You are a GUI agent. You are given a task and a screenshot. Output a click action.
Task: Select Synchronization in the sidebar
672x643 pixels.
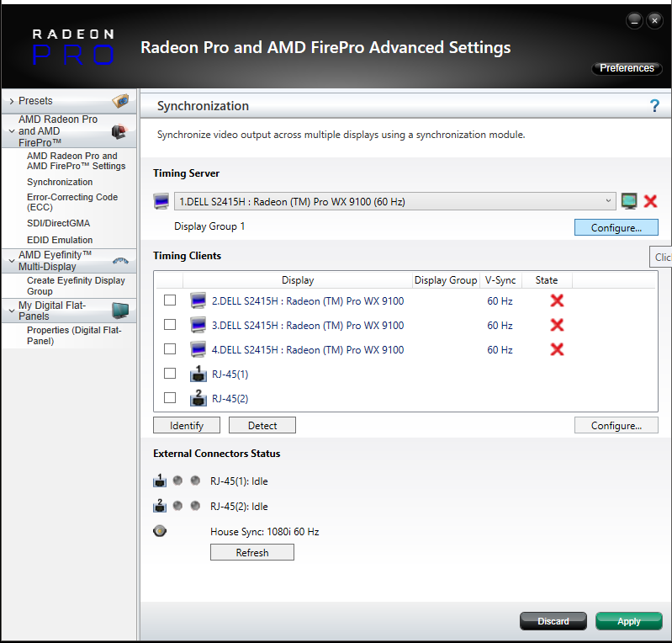[60, 182]
